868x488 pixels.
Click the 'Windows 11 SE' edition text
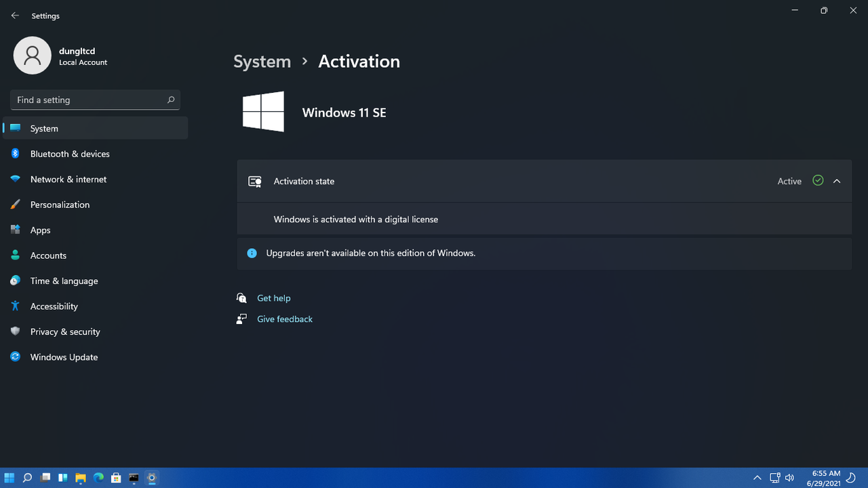point(344,113)
